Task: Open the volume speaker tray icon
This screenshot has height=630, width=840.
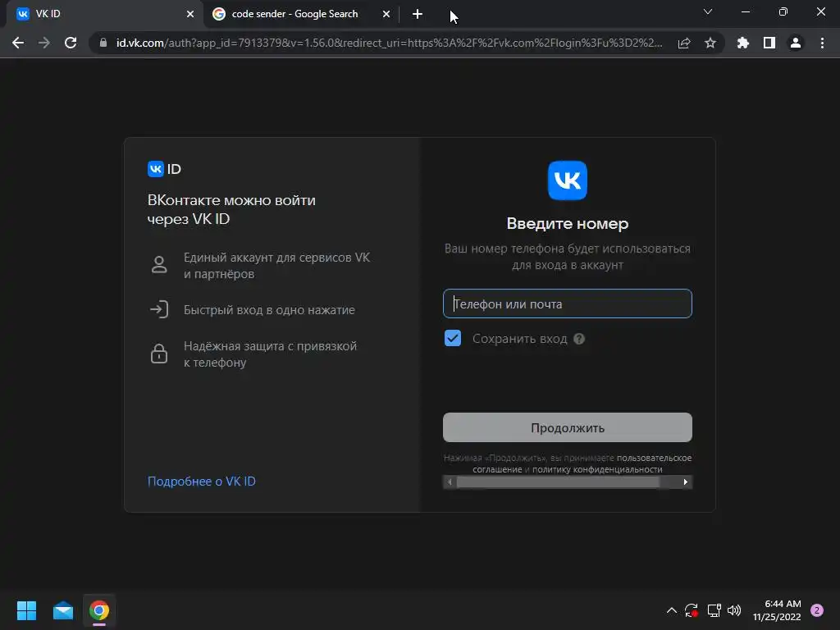Action: coord(734,610)
